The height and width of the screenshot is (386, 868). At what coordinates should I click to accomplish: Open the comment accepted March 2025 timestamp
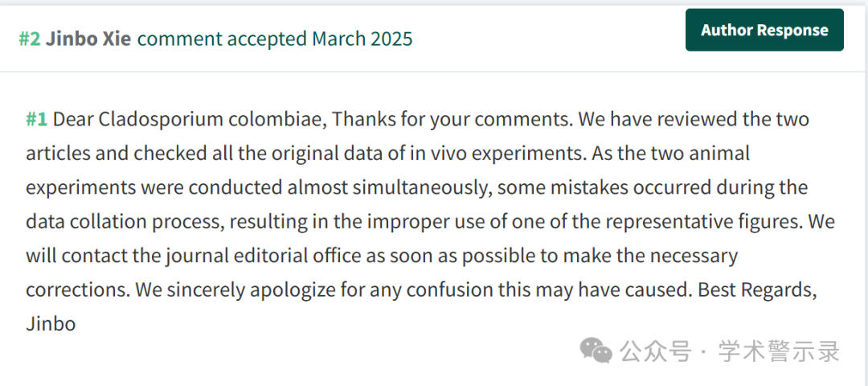275,39
